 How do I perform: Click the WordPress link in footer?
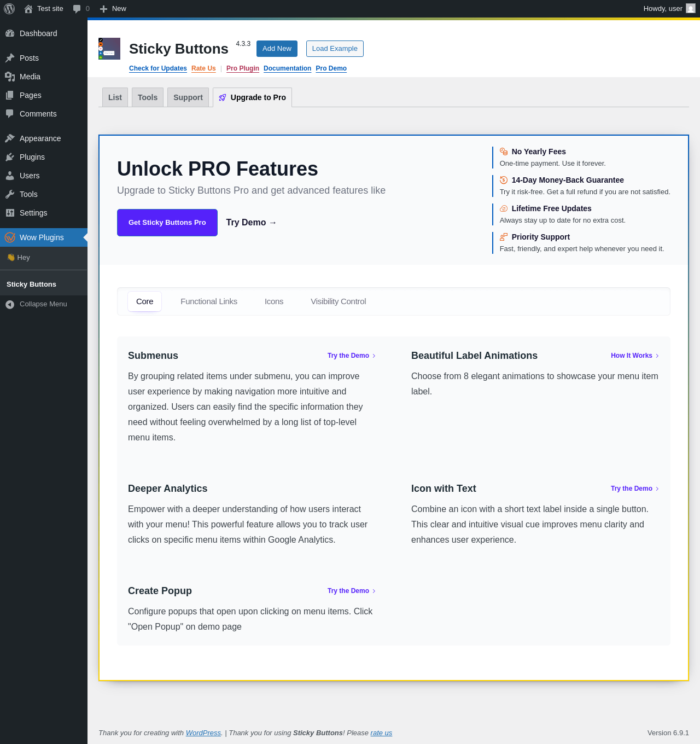point(203,733)
